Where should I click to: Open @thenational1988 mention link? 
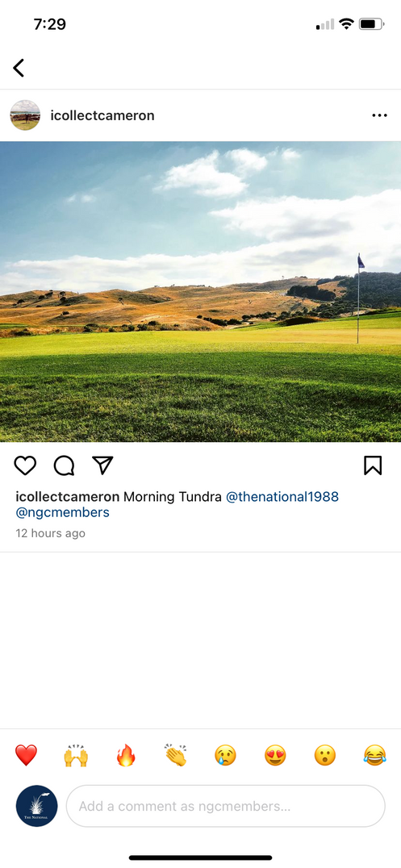282,497
